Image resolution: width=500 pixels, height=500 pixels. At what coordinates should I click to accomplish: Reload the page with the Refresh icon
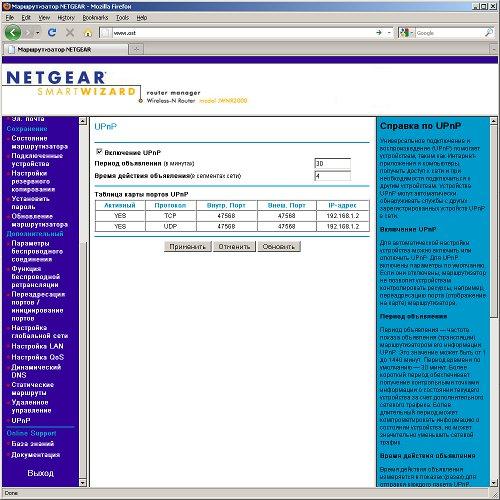click(52, 33)
